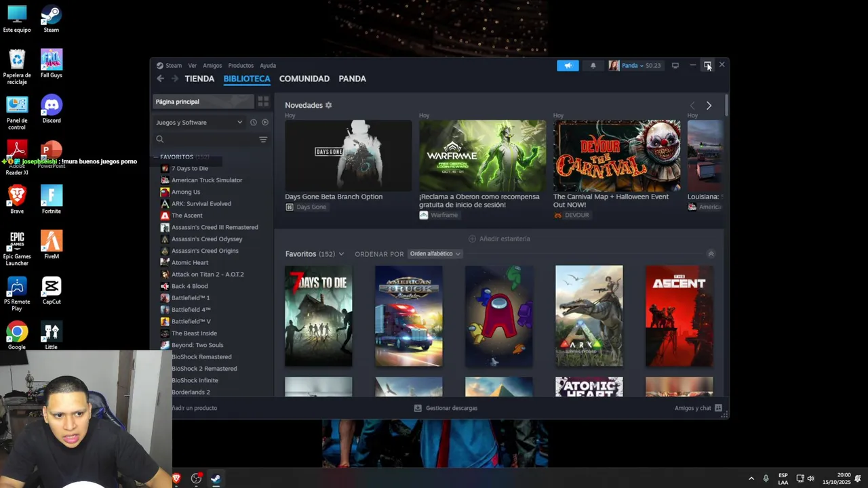
Task: Open Juegos y Software filter dropdown
Action: pyautogui.click(x=199, y=123)
